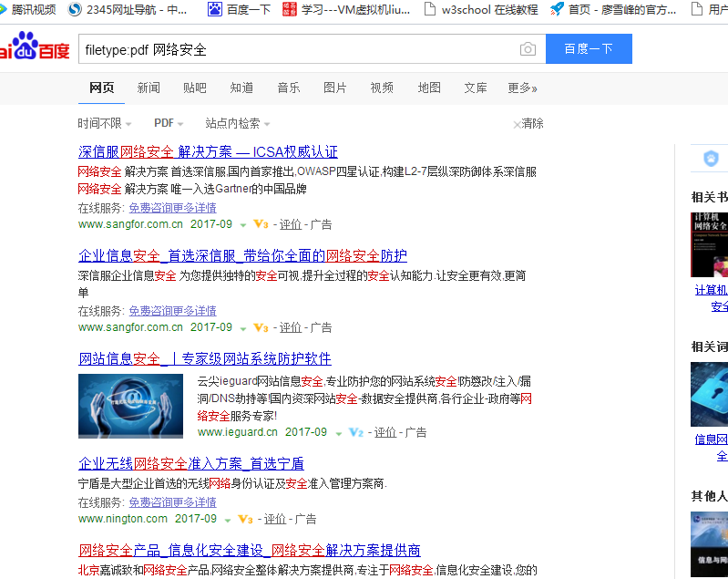Click the V3 badge beside www.nington.com
Screen dimensions: 728x579
point(245,519)
